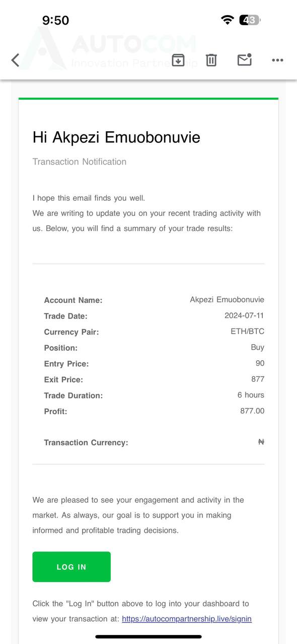
Task: Tap the Trade Duration 6 hours value
Action: click(x=251, y=395)
